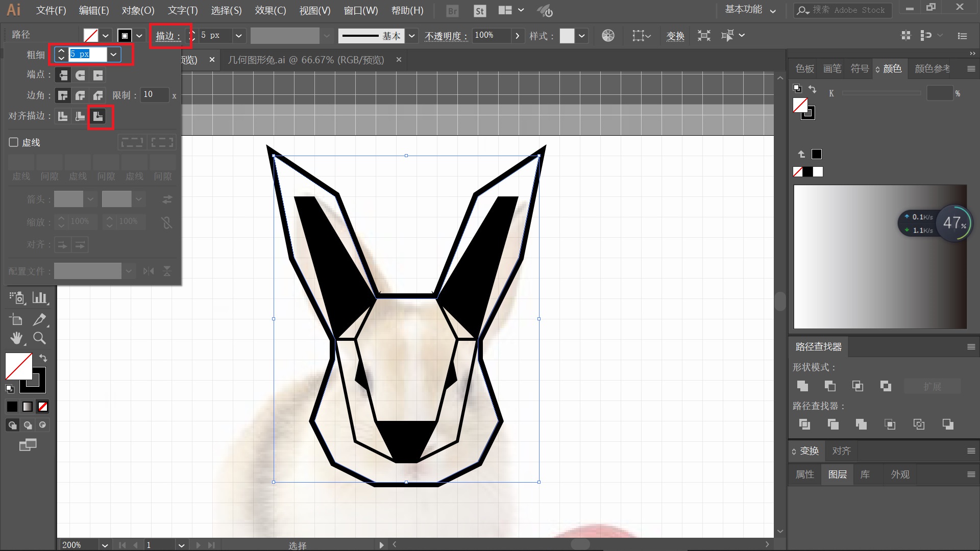Select Draw Behind mode icon
The width and height of the screenshot is (980, 551).
point(28,425)
